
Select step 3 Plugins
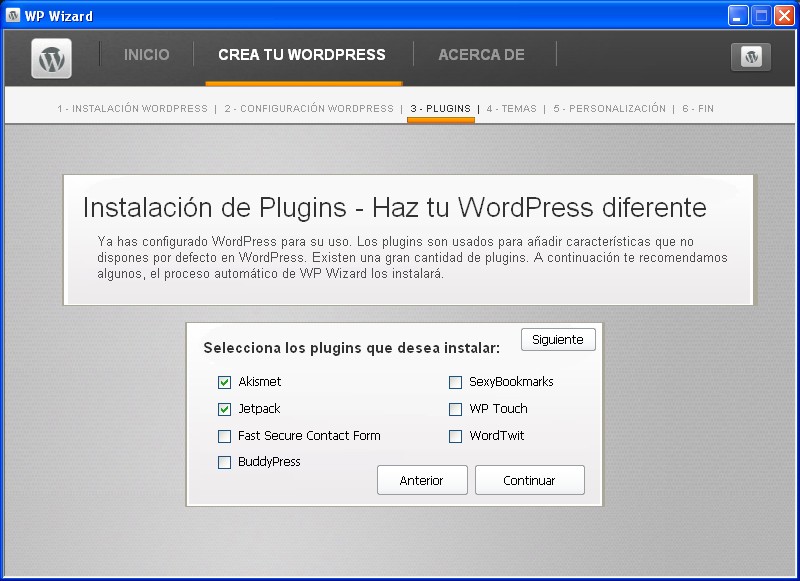pyautogui.click(x=440, y=109)
